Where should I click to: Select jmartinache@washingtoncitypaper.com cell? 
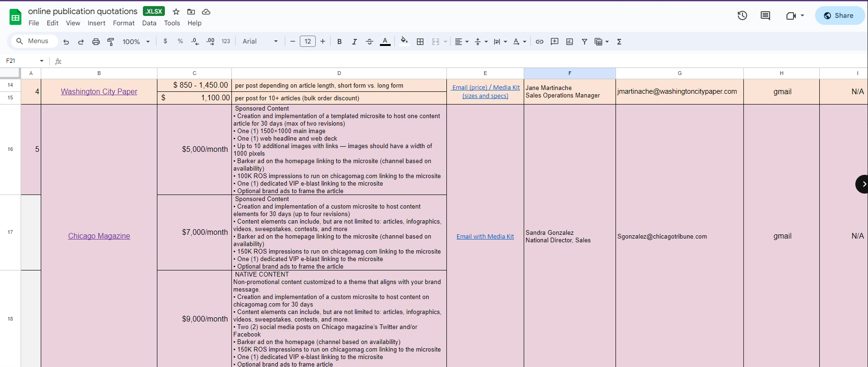point(679,91)
